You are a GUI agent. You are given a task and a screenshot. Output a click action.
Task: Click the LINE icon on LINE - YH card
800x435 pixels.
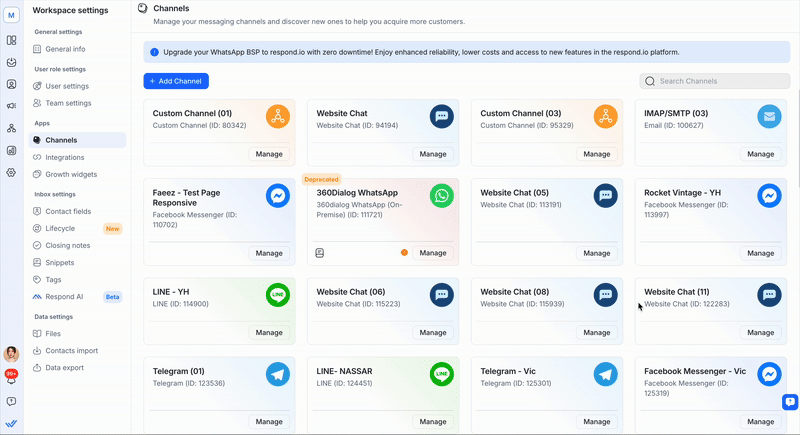[x=278, y=294]
